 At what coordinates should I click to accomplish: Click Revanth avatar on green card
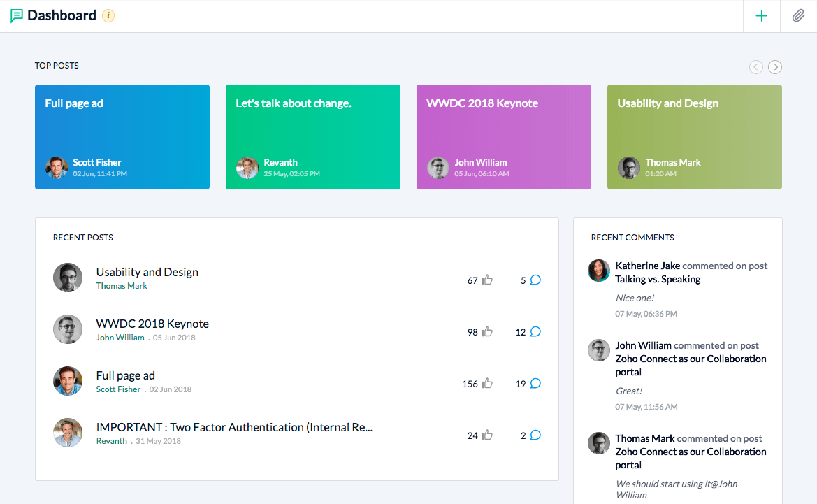pos(247,168)
